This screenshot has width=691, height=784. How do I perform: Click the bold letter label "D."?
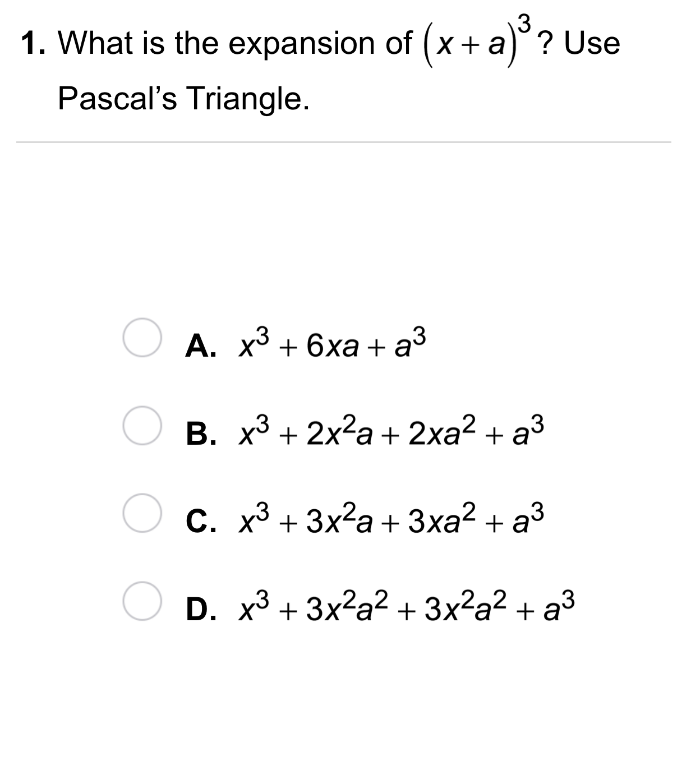click(201, 609)
